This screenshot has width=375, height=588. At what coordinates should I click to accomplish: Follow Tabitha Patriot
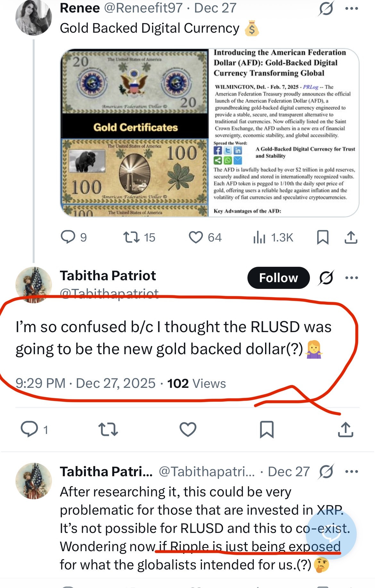click(x=278, y=278)
